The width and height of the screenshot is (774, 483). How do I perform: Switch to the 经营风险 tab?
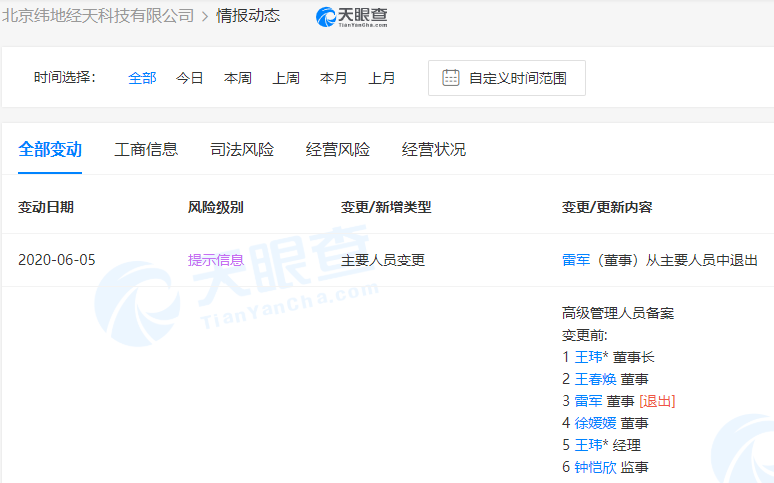pos(338,149)
